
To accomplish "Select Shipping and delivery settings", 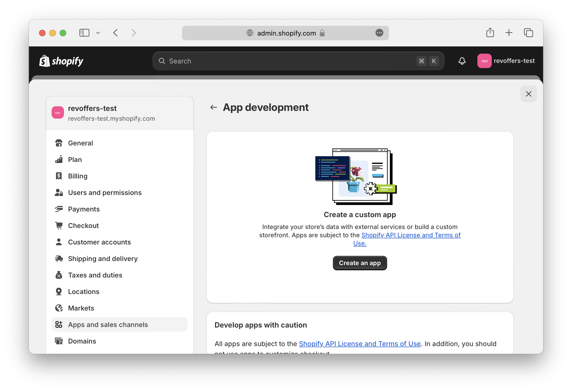I will [103, 259].
